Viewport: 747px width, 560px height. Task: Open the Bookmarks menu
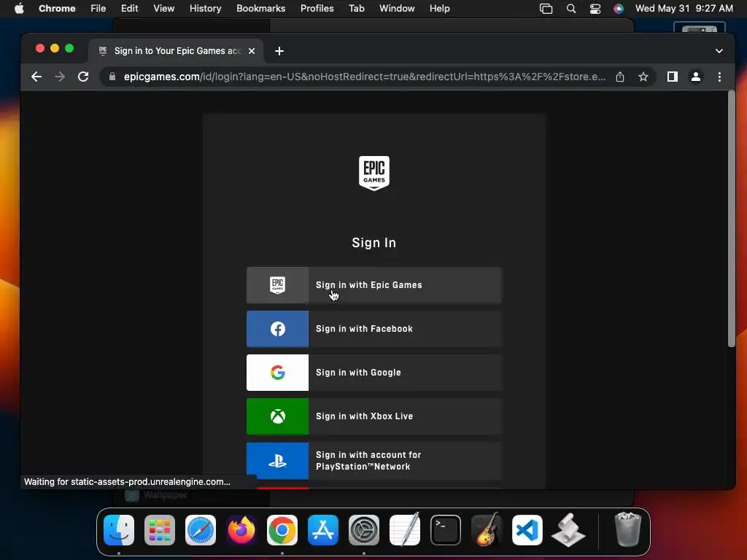260,9
